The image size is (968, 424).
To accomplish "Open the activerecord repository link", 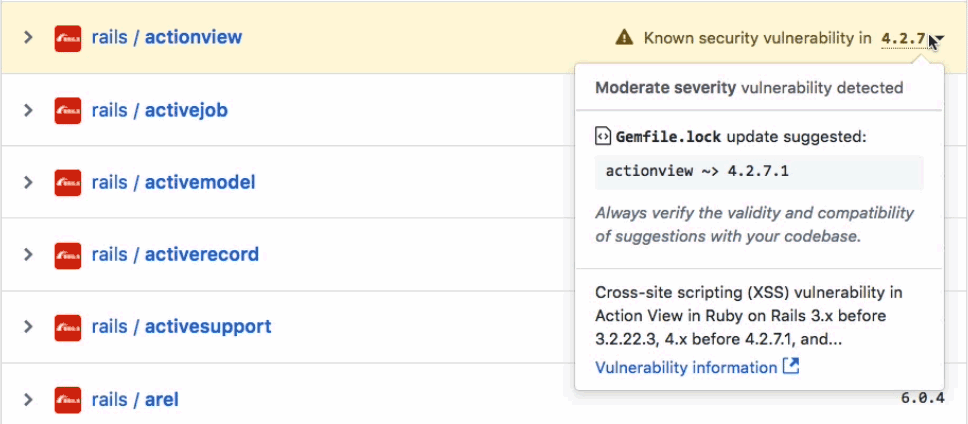I will coord(202,254).
